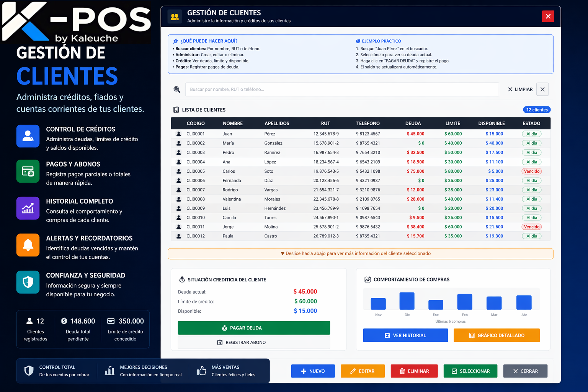The width and height of the screenshot is (588, 392).
Task: Click the $ 32.500 debt for Pedro
Action: (415, 153)
